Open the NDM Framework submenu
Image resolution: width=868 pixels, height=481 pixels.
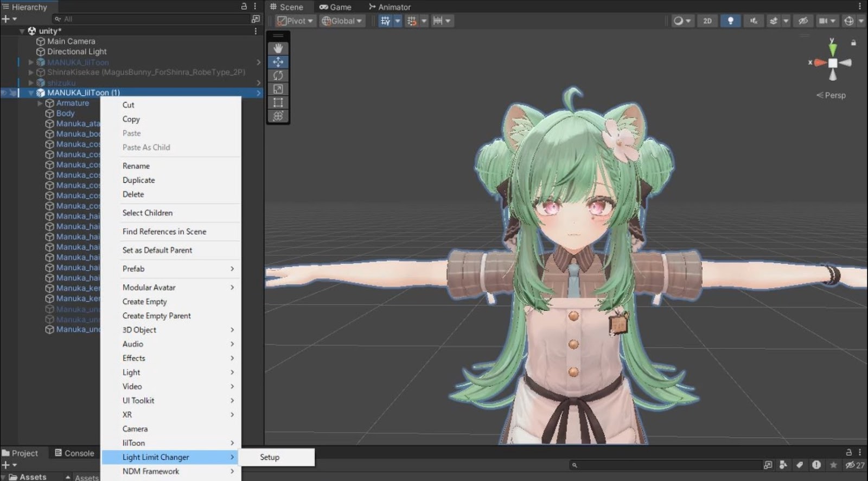pyautogui.click(x=171, y=471)
